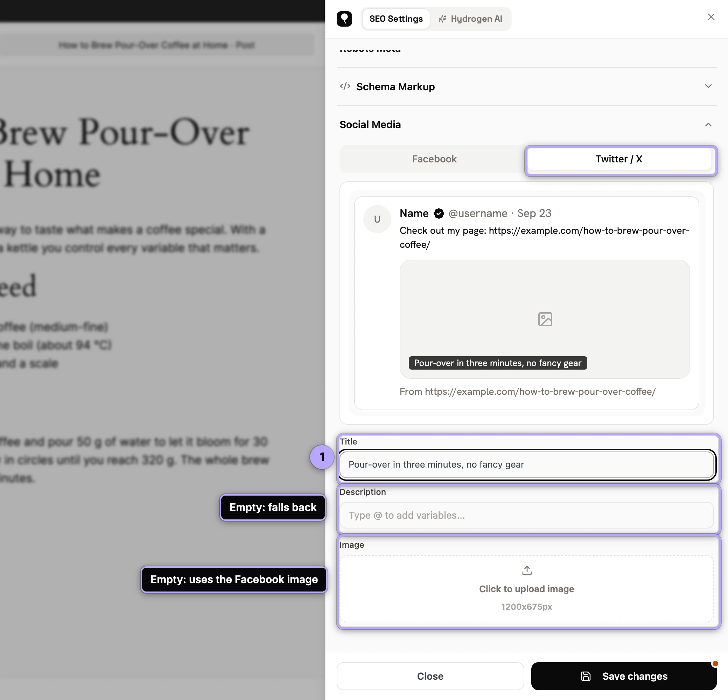Click the Save changes button
Image resolution: width=728 pixels, height=700 pixels.
(624, 676)
